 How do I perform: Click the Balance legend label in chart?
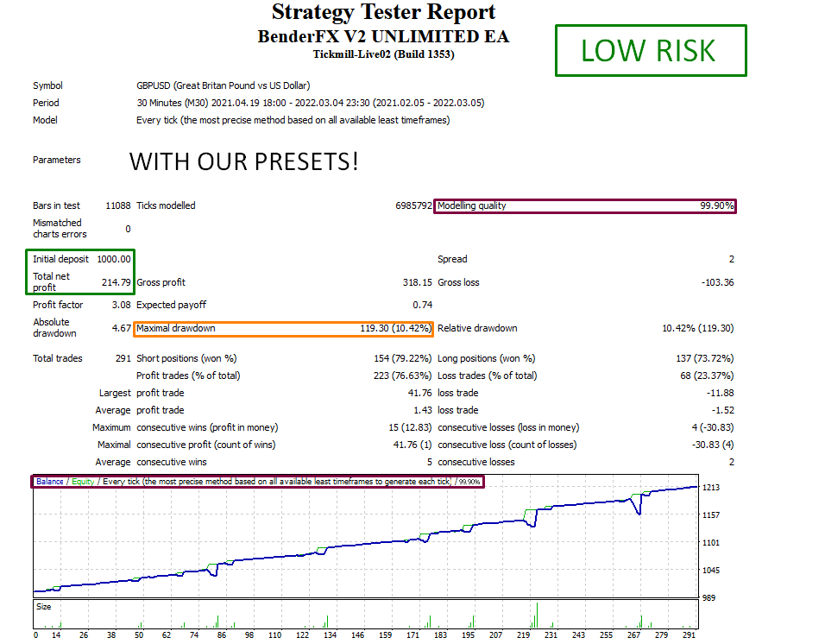(x=49, y=482)
